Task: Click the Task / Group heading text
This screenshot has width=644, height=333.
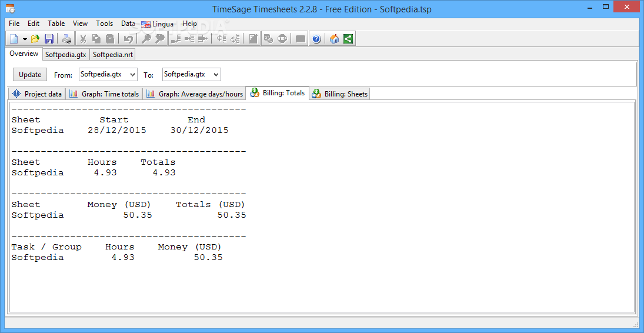Action: click(46, 247)
